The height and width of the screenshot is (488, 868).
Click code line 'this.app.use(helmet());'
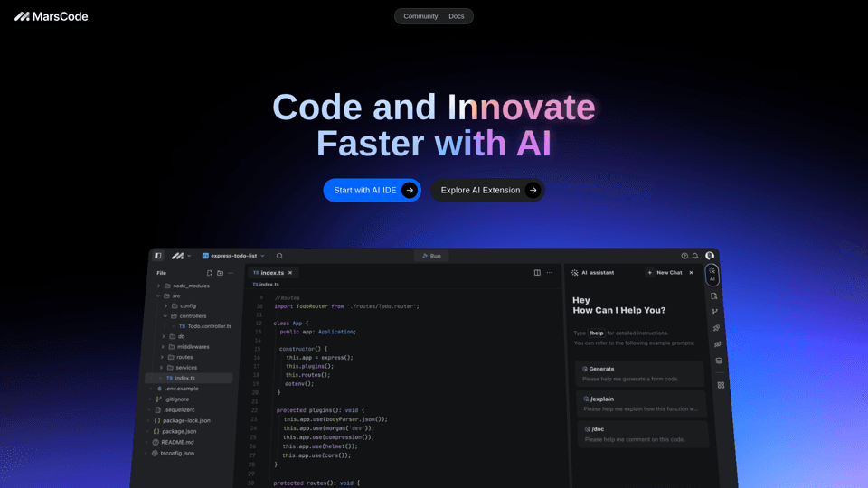[320, 446]
